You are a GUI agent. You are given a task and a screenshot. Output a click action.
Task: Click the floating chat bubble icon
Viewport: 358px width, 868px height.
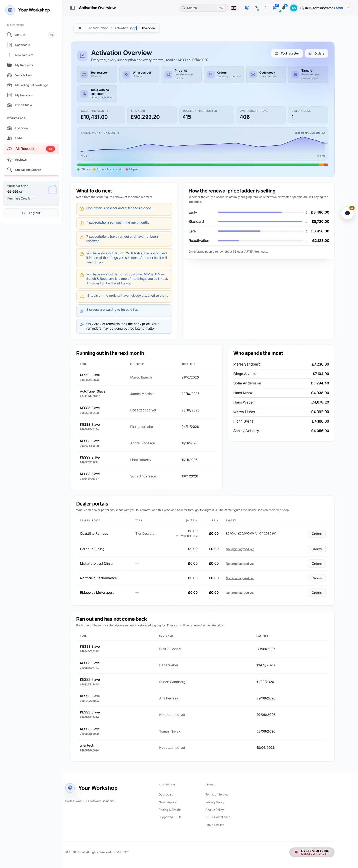pos(347,213)
